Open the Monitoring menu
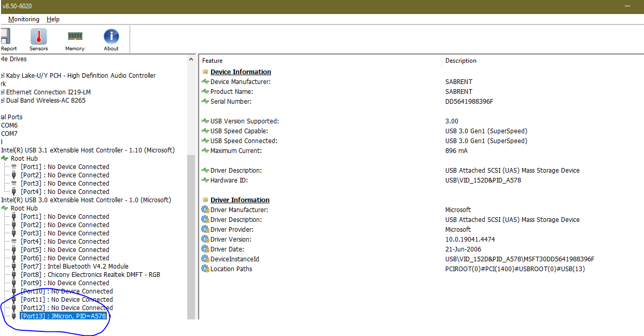 (23, 19)
